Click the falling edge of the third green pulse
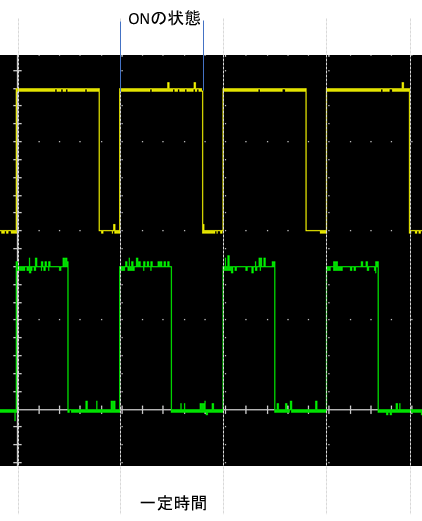Screen dimensions: 422x521 point(275,338)
